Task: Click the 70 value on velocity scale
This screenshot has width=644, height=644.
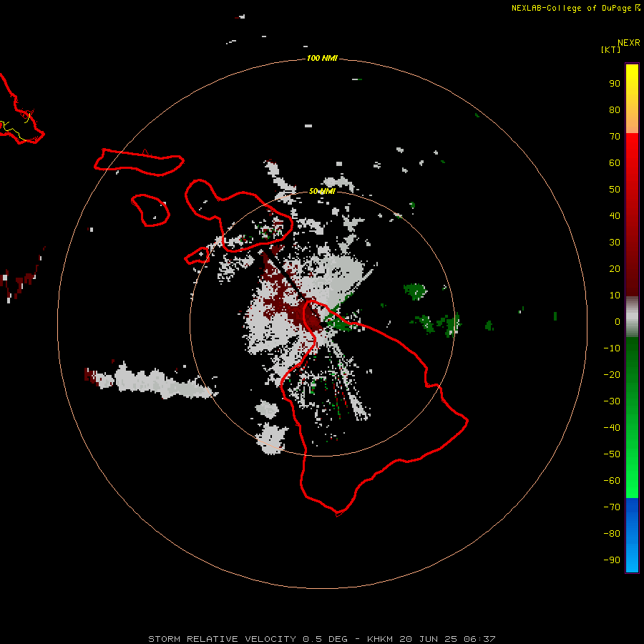Action: (615, 137)
